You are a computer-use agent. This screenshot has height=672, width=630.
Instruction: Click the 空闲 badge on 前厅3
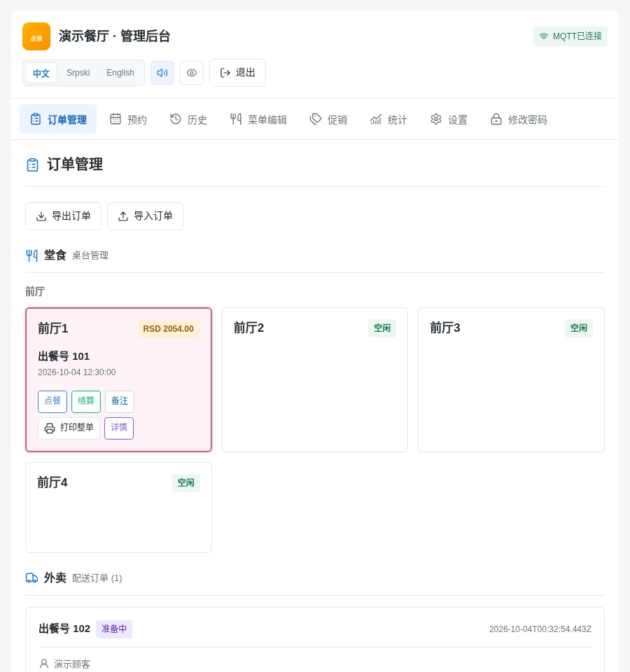579,328
